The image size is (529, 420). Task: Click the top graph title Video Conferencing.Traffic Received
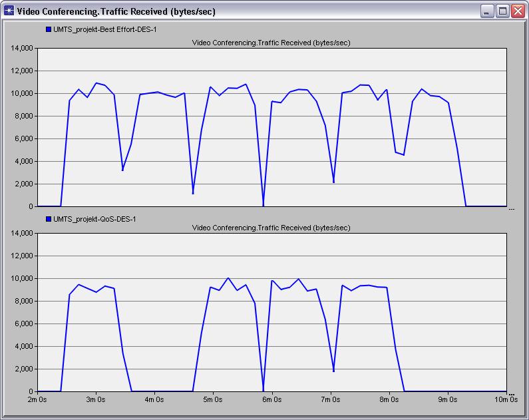[x=271, y=43]
